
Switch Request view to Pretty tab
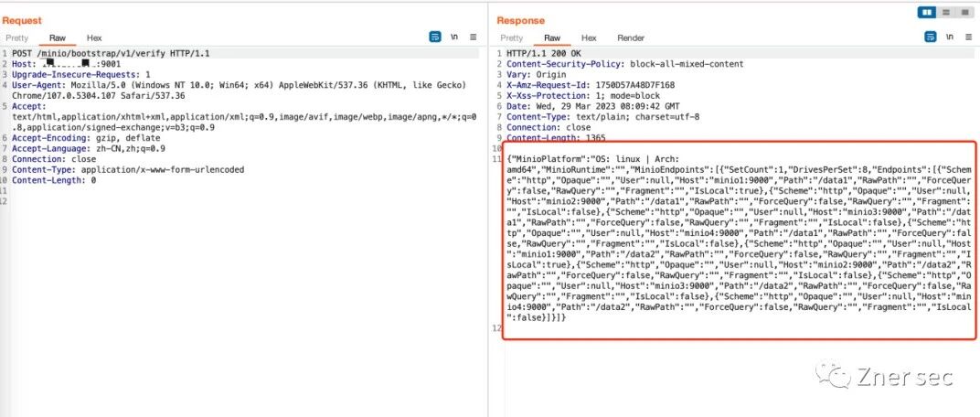click(x=16, y=37)
